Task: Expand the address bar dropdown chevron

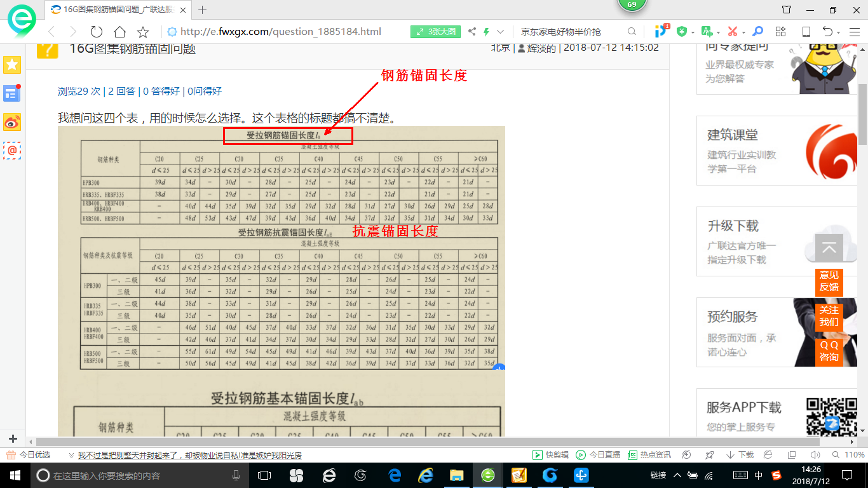Action: tap(501, 32)
